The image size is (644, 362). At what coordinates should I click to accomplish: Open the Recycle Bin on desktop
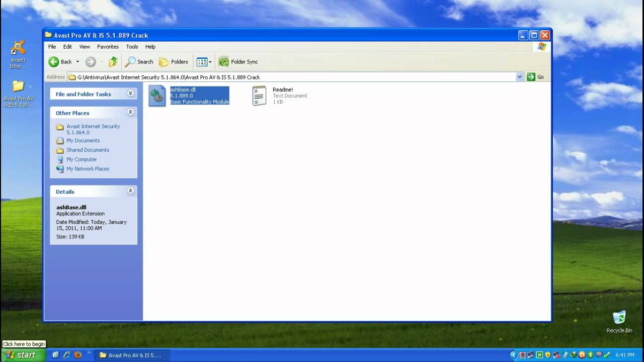point(619,322)
